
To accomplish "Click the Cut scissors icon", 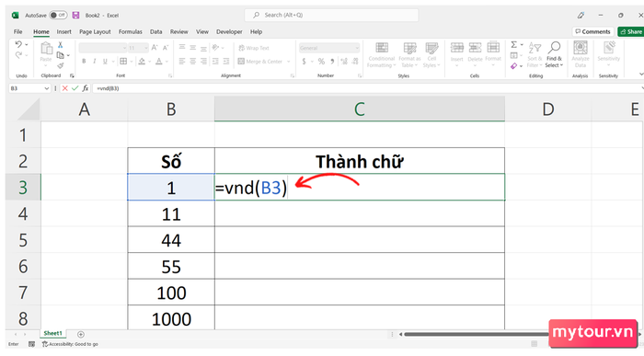I will click(x=61, y=45).
